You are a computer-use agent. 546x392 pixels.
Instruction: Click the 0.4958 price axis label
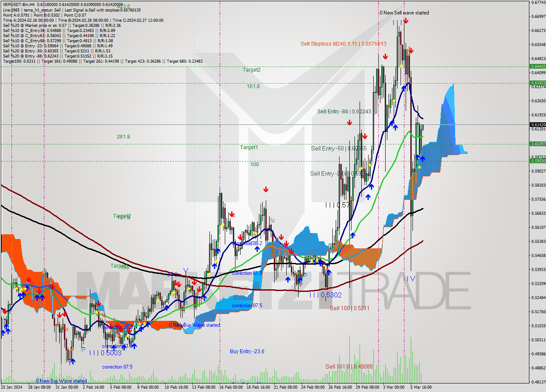tap(538, 354)
